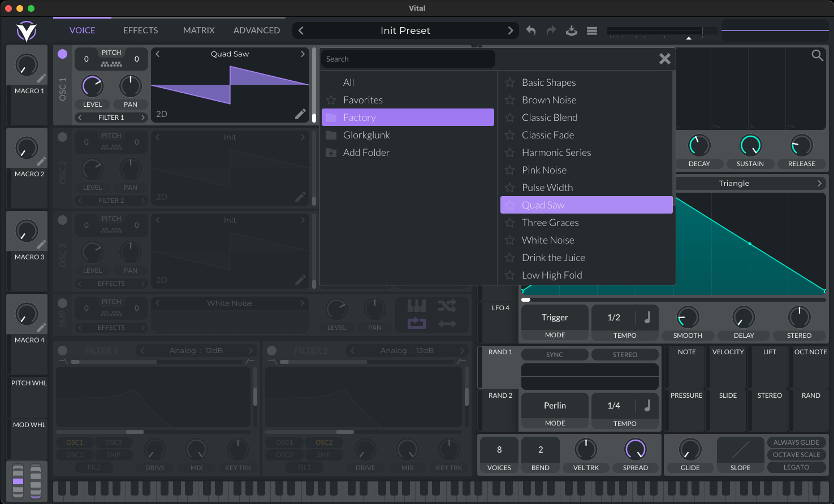
Task: Enable Filter 1 power toggle
Action: pyautogui.click(x=63, y=350)
